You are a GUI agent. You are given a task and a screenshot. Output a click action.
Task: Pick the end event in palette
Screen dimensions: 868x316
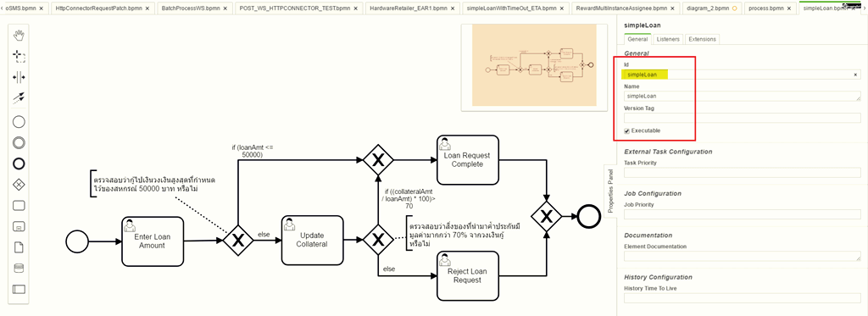tap(19, 164)
